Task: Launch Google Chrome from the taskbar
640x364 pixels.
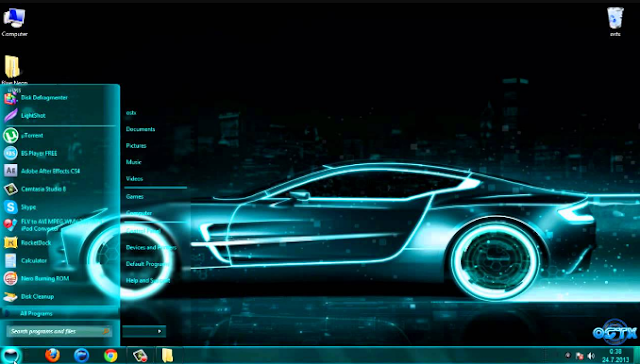Action: 110,355
